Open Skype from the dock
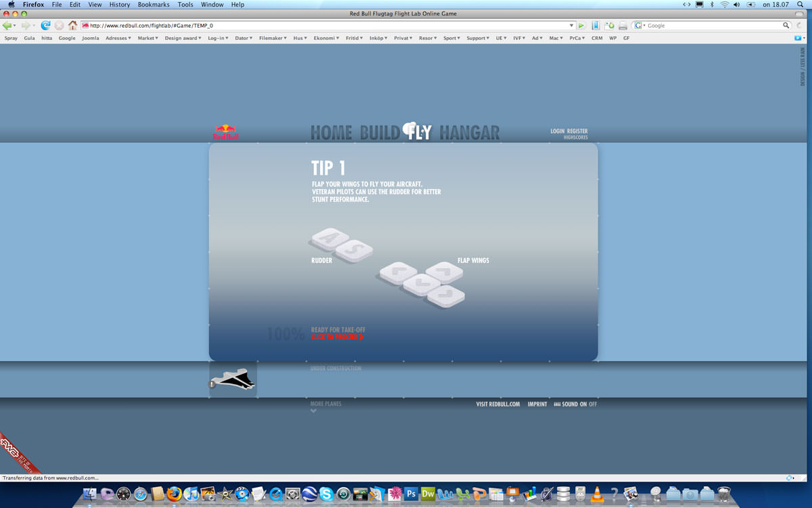The image size is (812, 508). point(327,494)
